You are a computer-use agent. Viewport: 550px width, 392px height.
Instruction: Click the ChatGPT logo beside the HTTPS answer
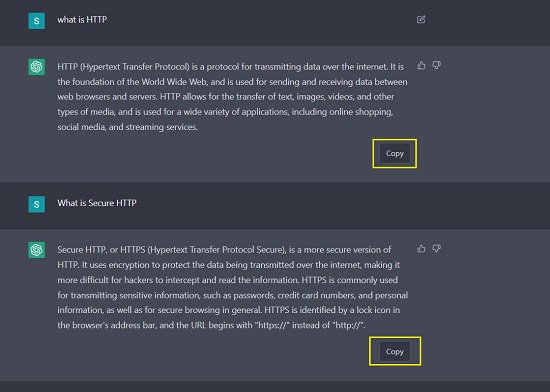[36, 250]
